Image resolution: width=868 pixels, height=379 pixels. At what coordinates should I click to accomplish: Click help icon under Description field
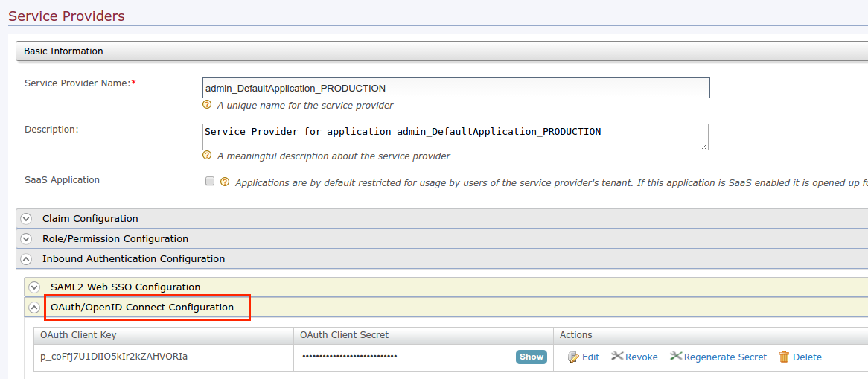[208, 156]
